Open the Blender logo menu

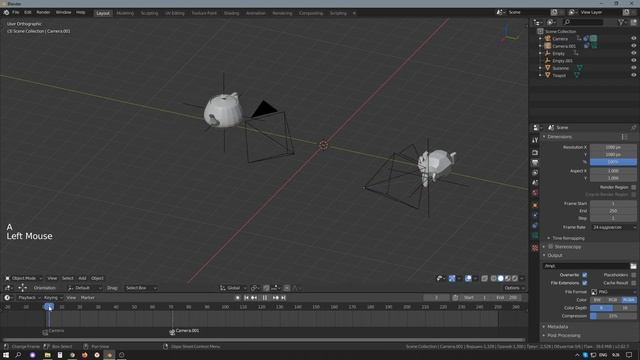6,13
